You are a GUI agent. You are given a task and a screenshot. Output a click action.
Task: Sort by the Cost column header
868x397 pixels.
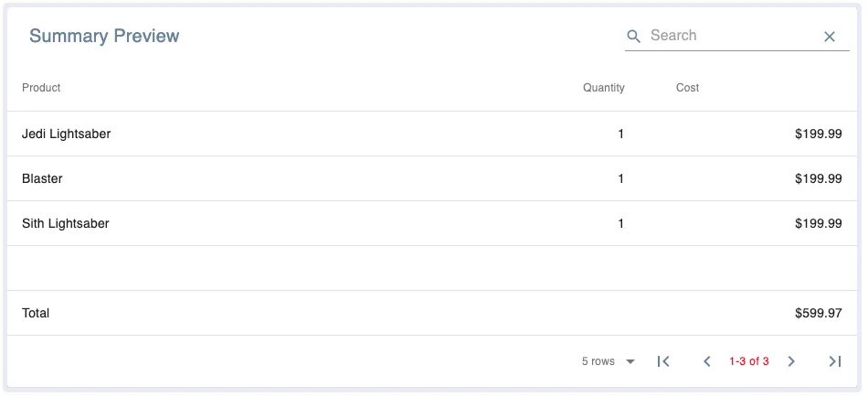(687, 88)
